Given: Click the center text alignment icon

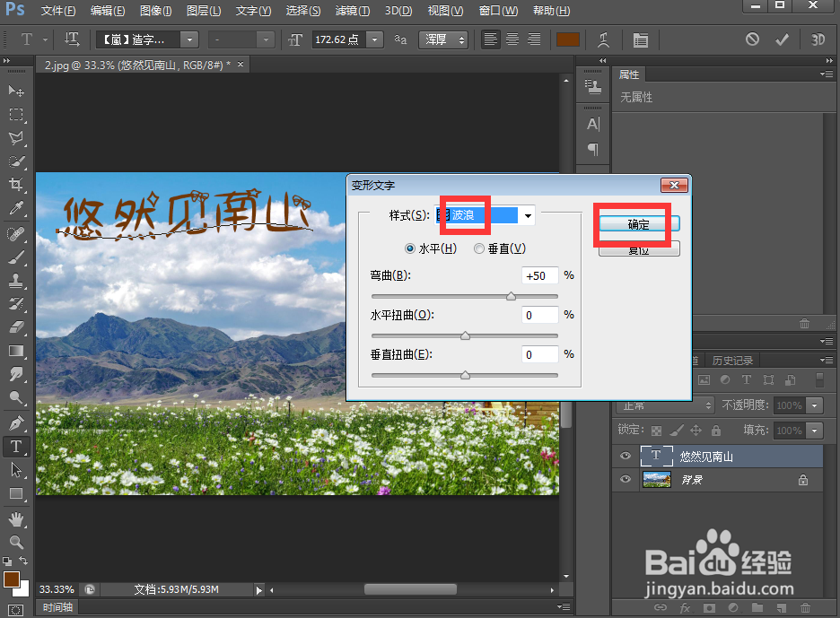Looking at the screenshot, I should pyautogui.click(x=512, y=39).
